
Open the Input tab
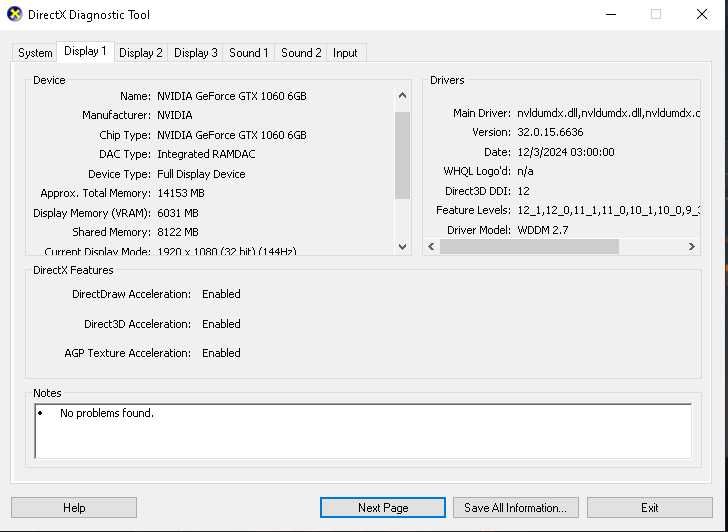(x=345, y=53)
